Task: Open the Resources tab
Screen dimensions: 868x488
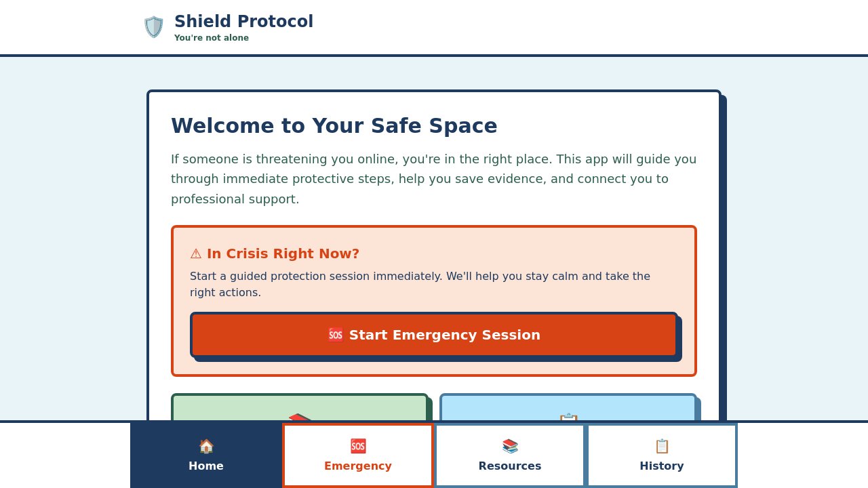Action: (510, 455)
